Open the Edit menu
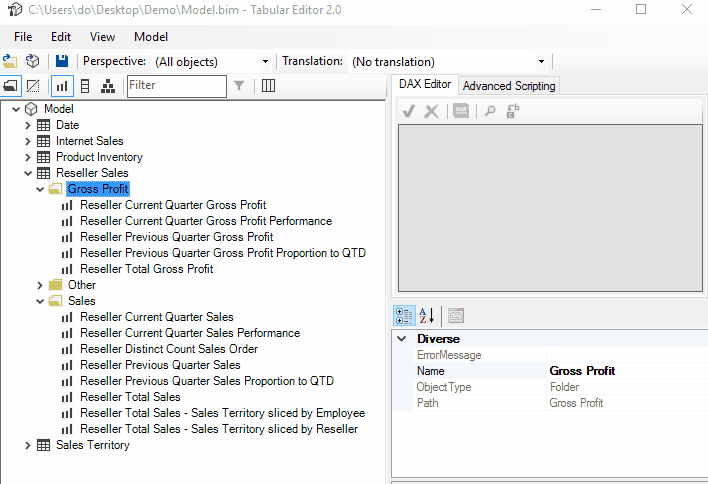Image resolution: width=708 pixels, height=484 pixels. pyautogui.click(x=61, y=37)
